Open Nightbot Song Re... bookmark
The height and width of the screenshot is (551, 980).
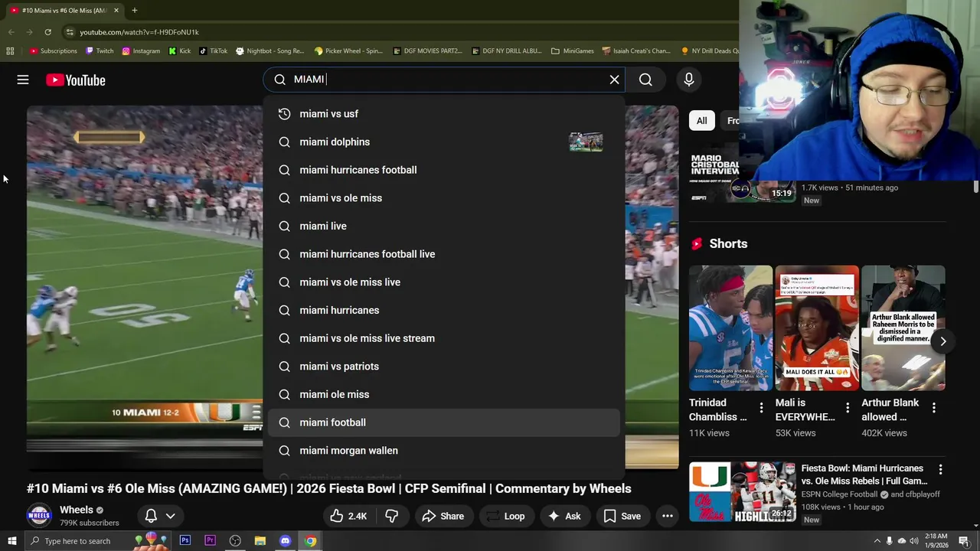(269, 51)
